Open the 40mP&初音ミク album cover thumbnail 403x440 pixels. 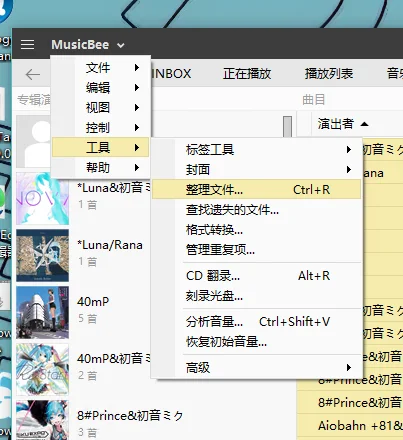[x=43, y=369]
